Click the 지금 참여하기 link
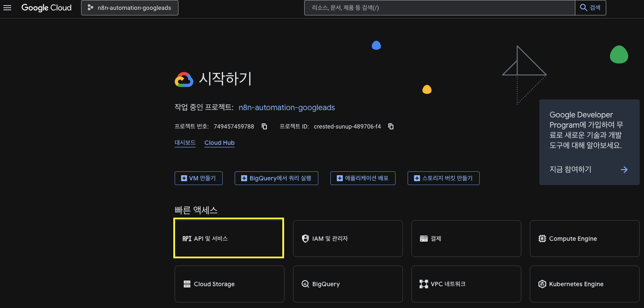This screenshot has width=644, height=308. click(571, 170)
